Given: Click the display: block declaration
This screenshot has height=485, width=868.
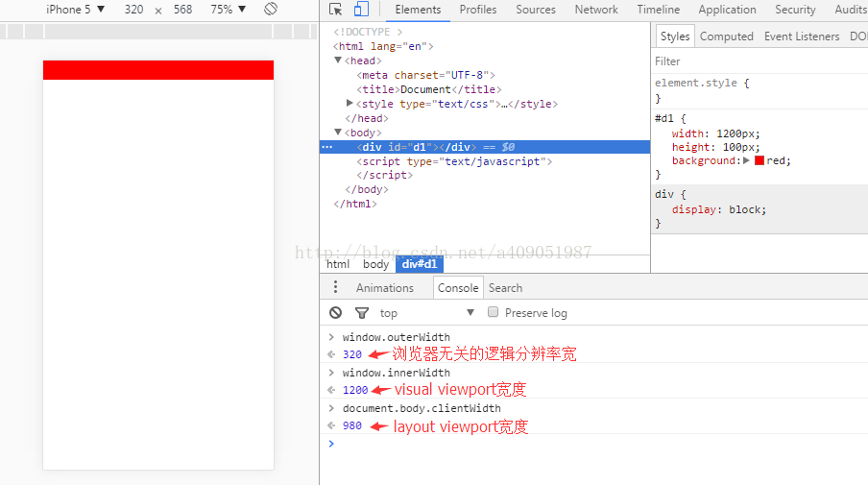Looking at the screenshot, I should (x=718, y=209).
